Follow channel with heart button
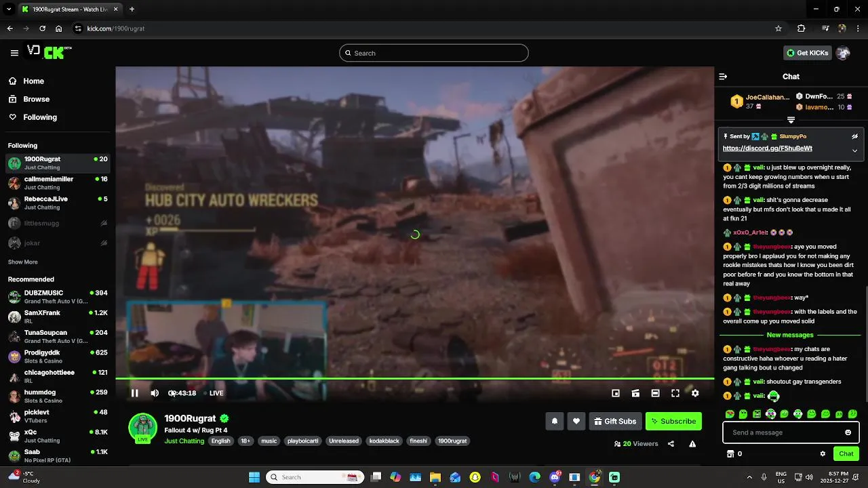The height and width of the screenshot is (488, 868). coord(576,421)
